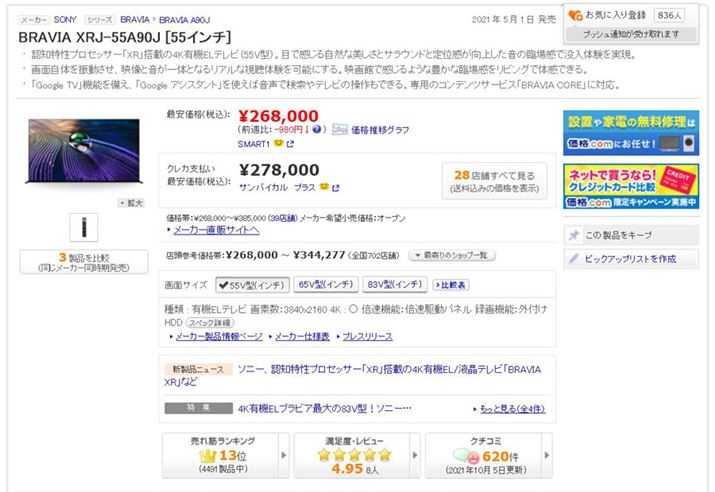Click the crown ranking icon

tap(208, 456)
